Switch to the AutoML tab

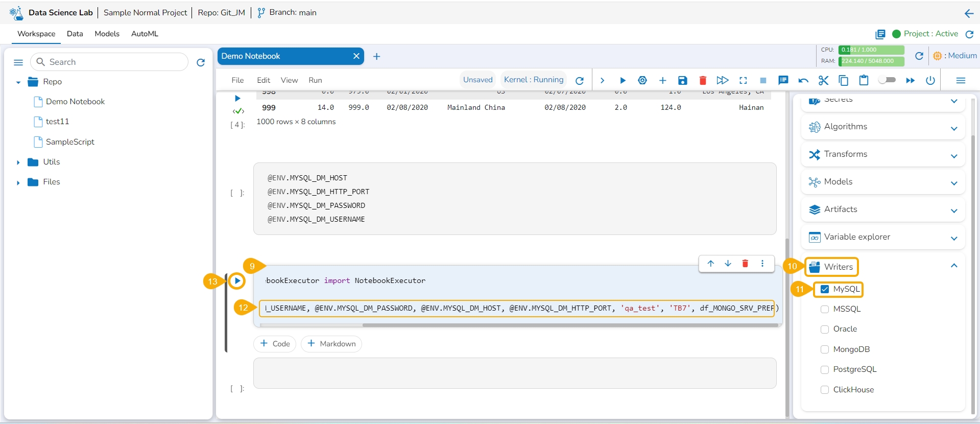click(x=145, y=34)
